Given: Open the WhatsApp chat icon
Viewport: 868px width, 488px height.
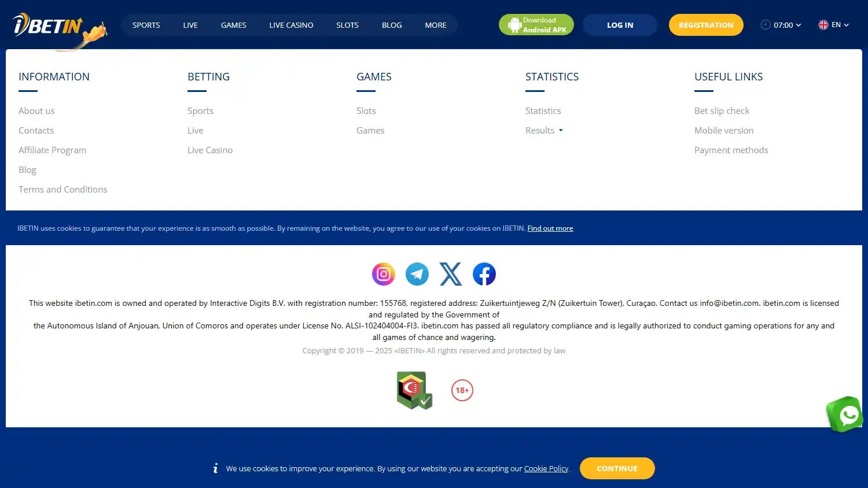Looking at the screenshot, I should coord(845,414).
